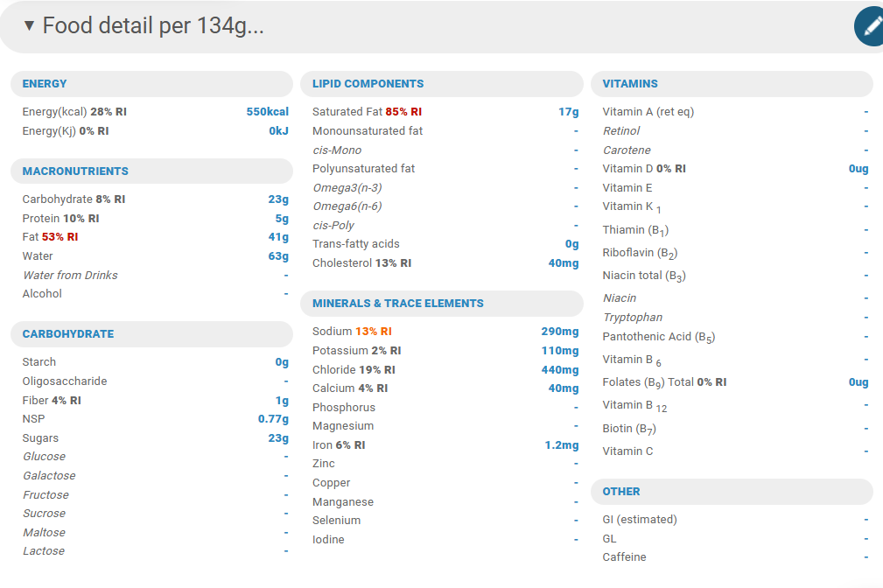The height and width of the screenshot is (588, 883).
Task: Click the Zinc label
Action: point(324,464)
